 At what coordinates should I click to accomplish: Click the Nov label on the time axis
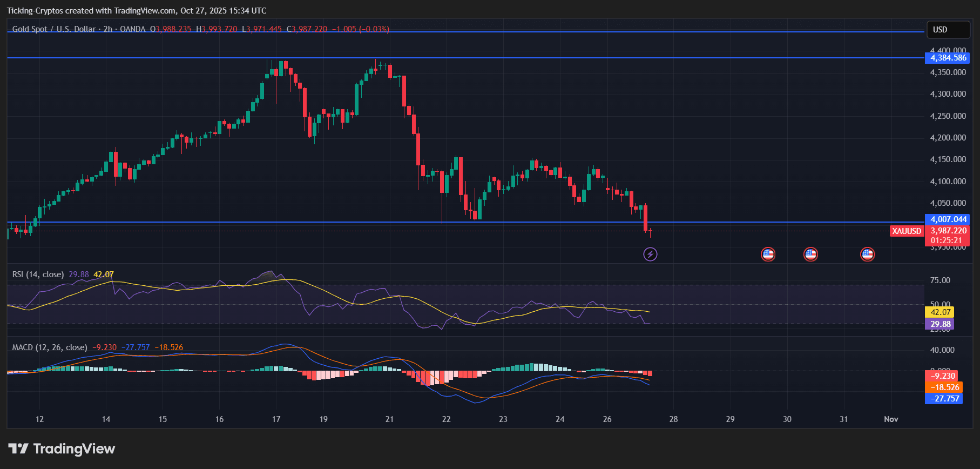tap(891, 419)
